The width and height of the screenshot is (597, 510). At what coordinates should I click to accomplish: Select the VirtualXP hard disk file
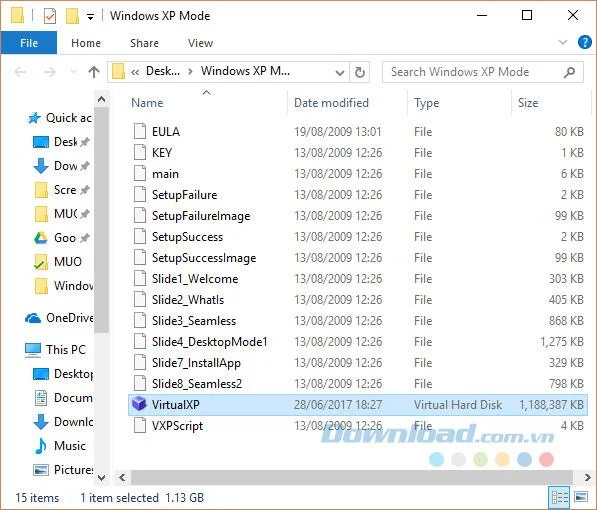point(358,404)
